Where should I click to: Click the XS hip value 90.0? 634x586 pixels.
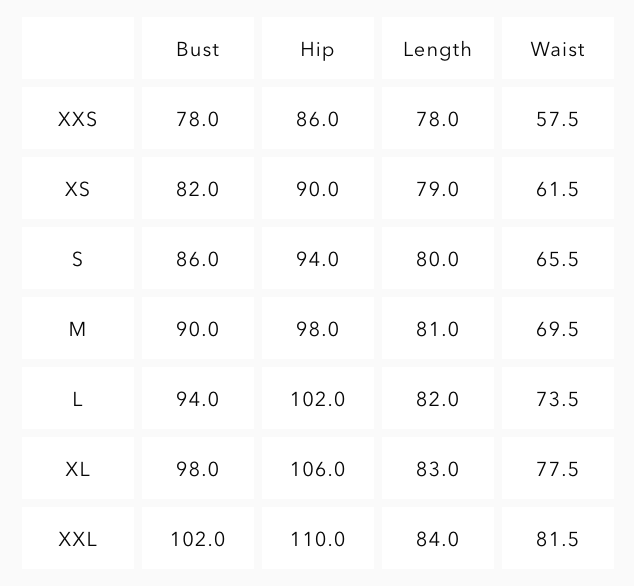pyautogui.click(x=318, y=189)
